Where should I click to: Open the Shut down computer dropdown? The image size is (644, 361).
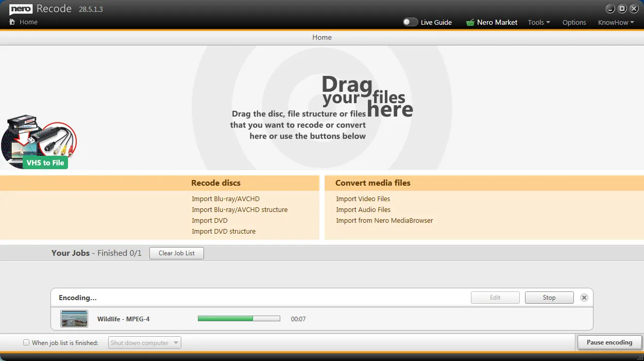tap(144, 342)
